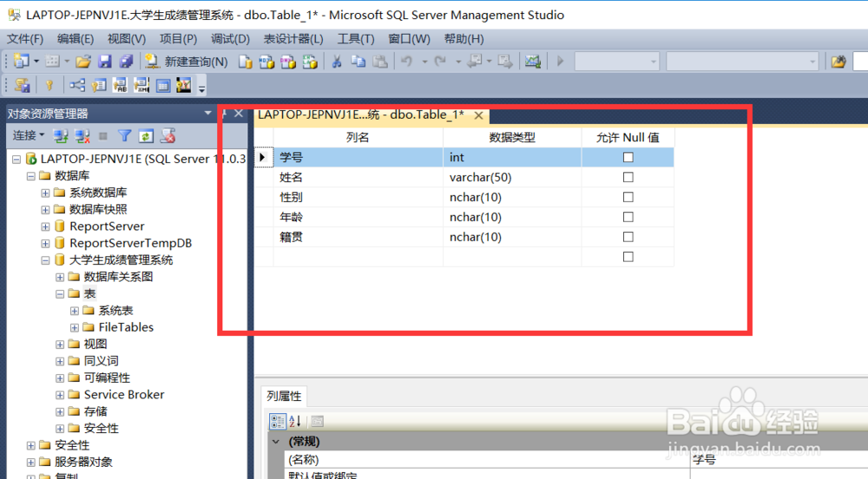Click the Paste icon in the toolbar

[380, 62]
